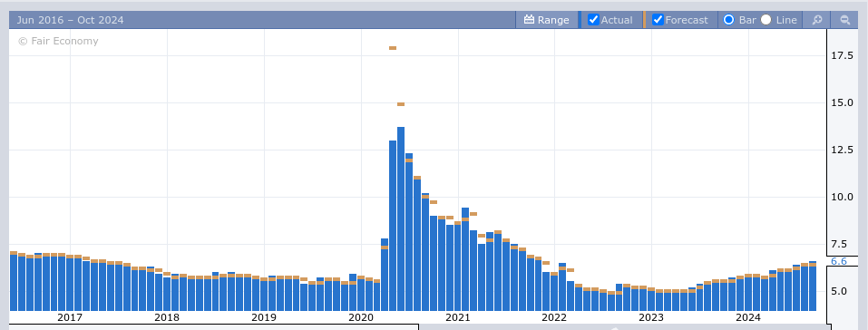The image size is (868, 330).
Task: Zoom out with the minus magnifier icon
Action: [844, 20]
